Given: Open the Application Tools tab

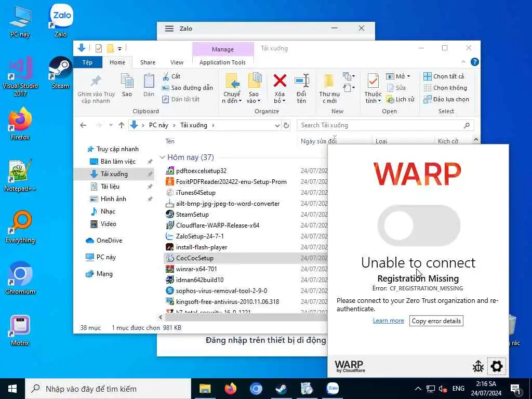Looking at the screenshot, I should (222, 62).
